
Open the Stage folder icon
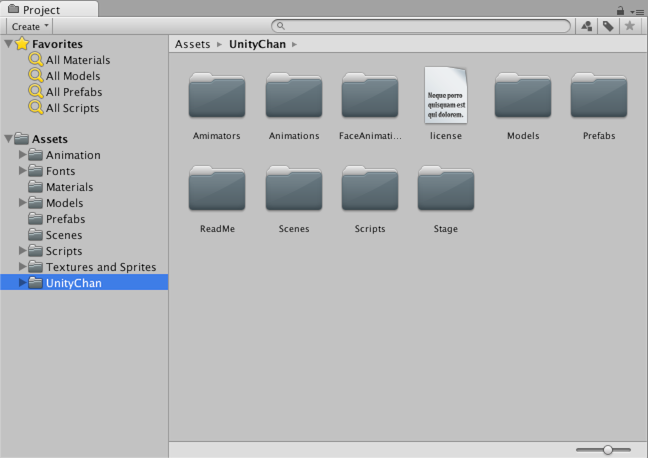coord(446,188)
